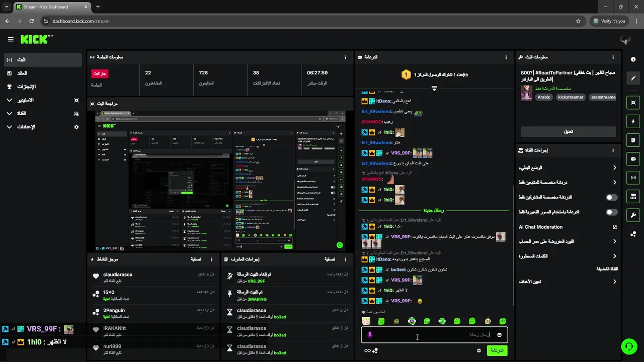Open the emoji picker in chat input
The height and width of the screenshot is (362, 644).
tap(499, 335)
